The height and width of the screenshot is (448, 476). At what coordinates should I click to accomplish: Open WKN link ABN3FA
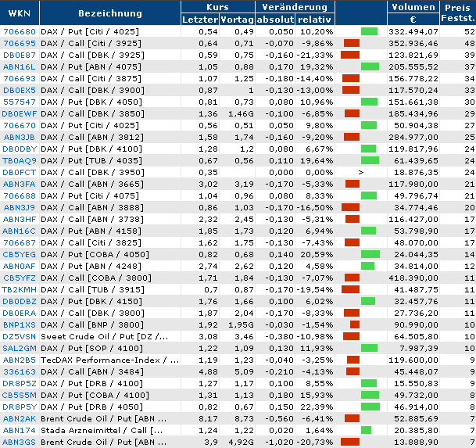20,184
